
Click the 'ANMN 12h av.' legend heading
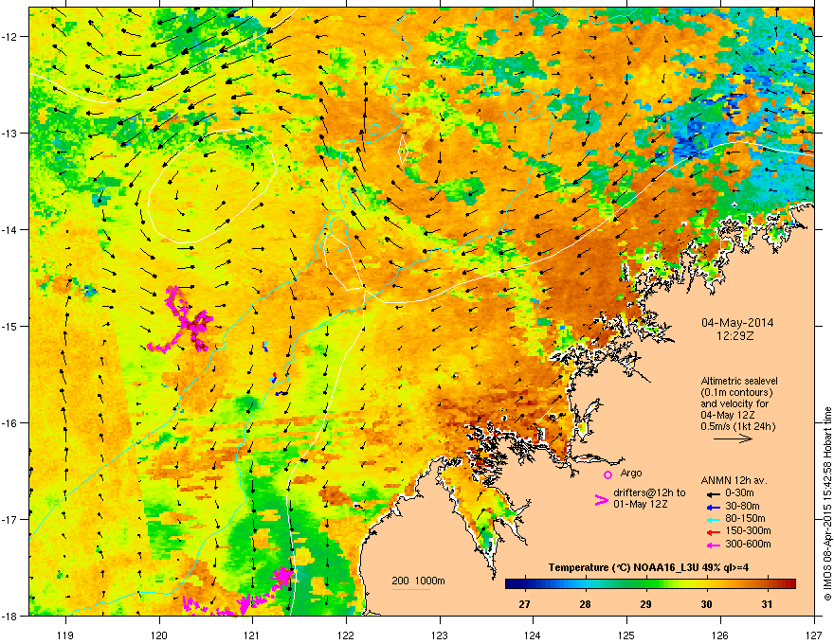734,480
